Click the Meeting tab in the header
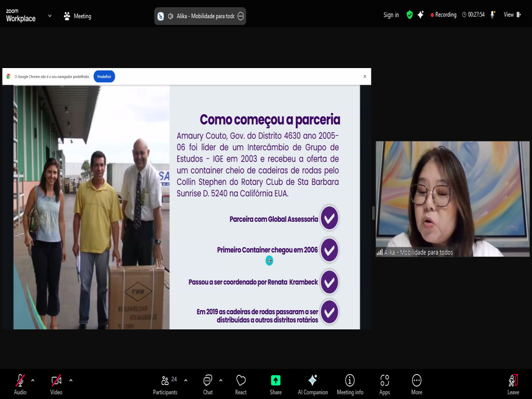The height and width of the screenshot is (399, 532). point(77,16)
